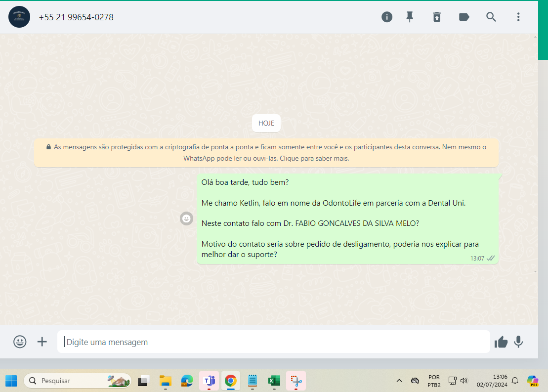This screenshot has height=392, width=548.
Task: Open the three-dot chat menu
Action: click(518, 17)
